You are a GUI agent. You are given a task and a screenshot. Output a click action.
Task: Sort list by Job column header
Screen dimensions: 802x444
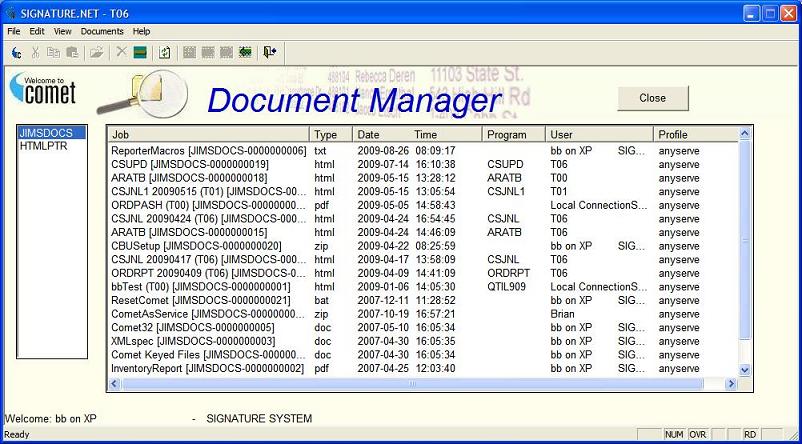208,135
